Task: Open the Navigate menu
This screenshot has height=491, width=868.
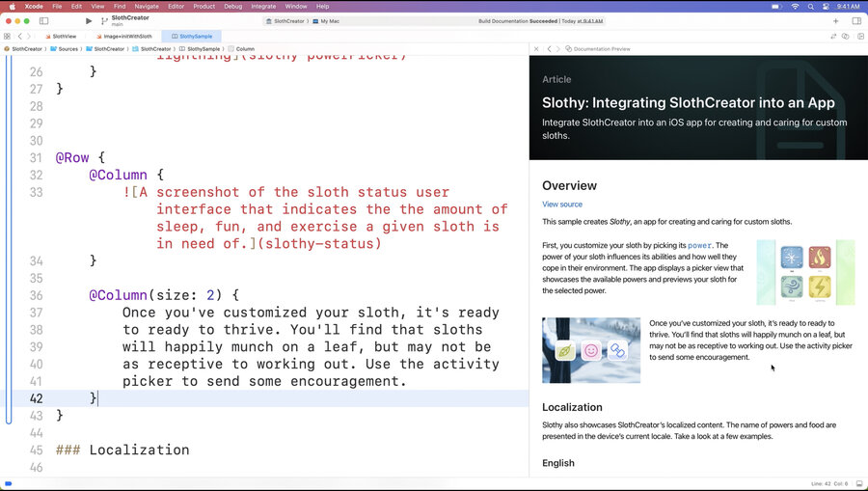Action: pos(147,6)
